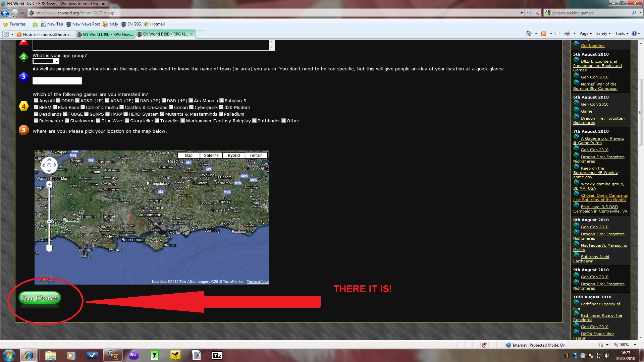Tick the Star Wars checkbox
Viewport: 644px width, 362px height.
point(98,121)
